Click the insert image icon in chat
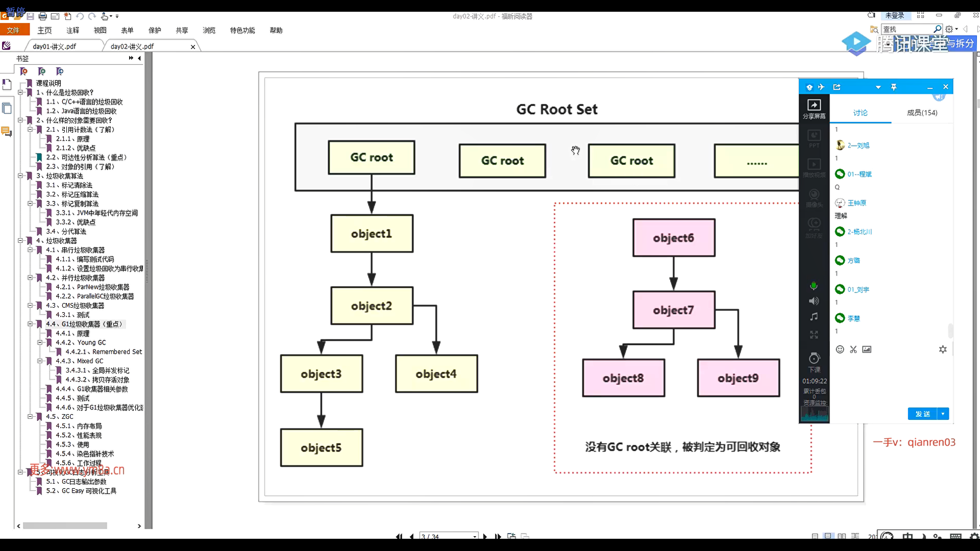This screenshot has width=980, height=551. pos(867,349)
